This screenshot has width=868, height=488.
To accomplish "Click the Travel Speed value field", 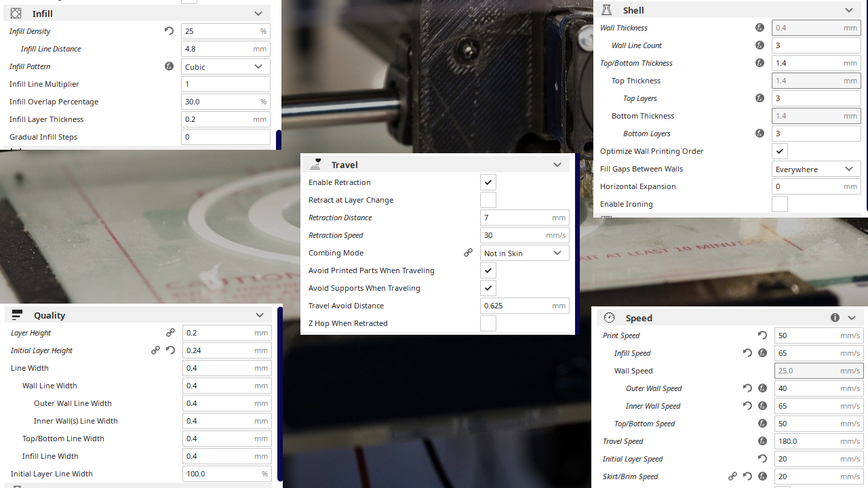I will [819, 441].
